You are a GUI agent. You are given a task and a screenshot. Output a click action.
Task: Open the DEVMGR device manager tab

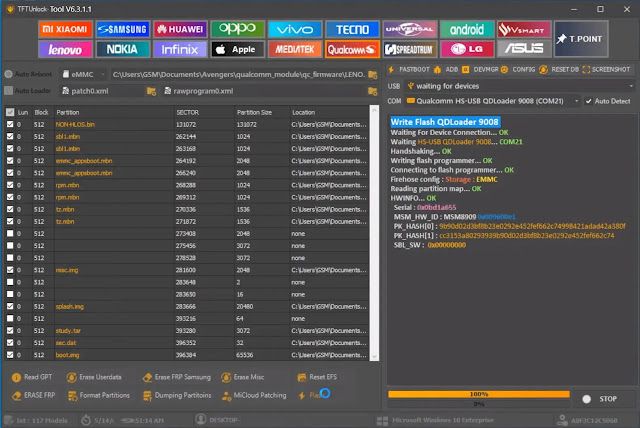(x=481, y=70)
